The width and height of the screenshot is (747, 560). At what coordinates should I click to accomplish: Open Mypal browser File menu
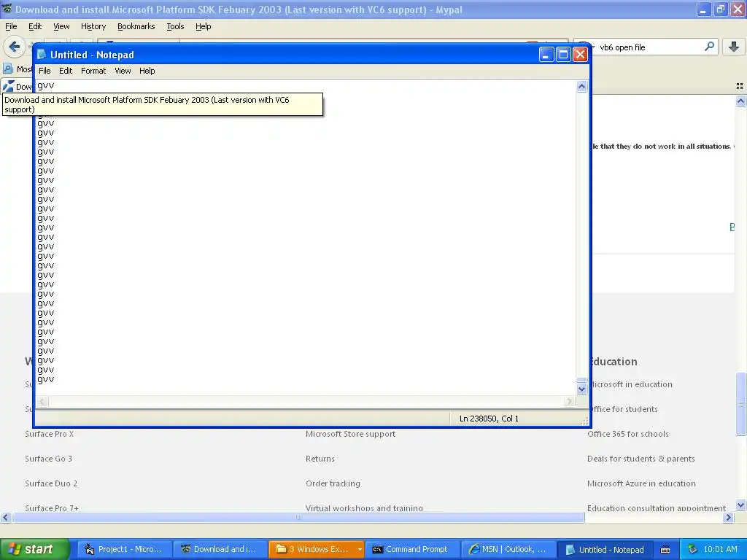[x=11, y=27]
